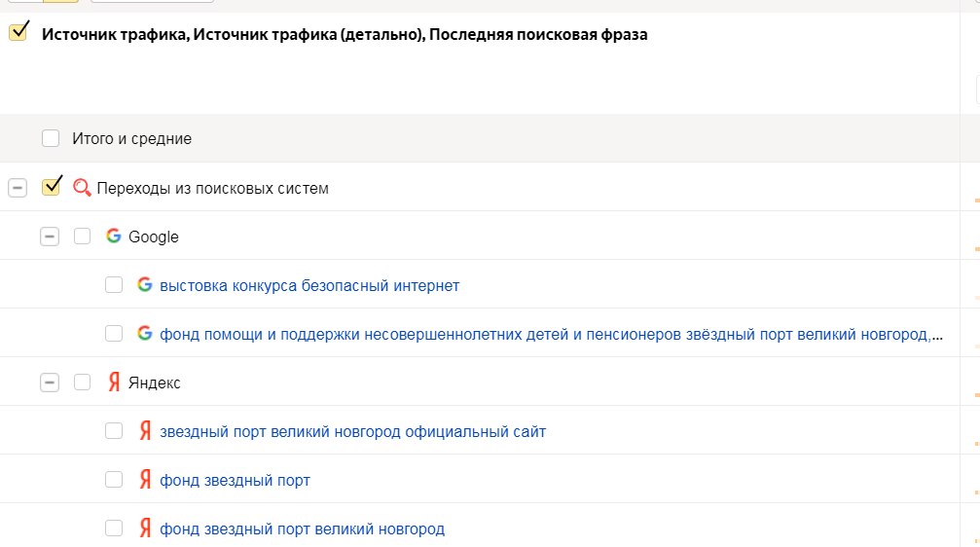Viewport: 980px width, 547px height.
Task: Open link звездный порт великий новгород официальный сайт
Action: pos(352,432)
